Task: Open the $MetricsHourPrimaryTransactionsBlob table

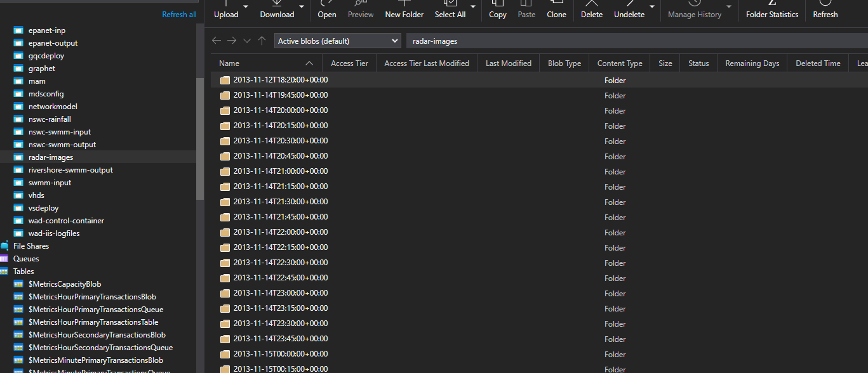Action: [92, 297]
